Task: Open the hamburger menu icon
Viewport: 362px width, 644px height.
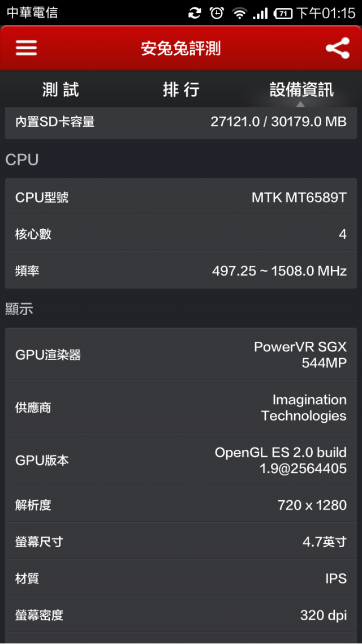Action: [x=26, y=48]
